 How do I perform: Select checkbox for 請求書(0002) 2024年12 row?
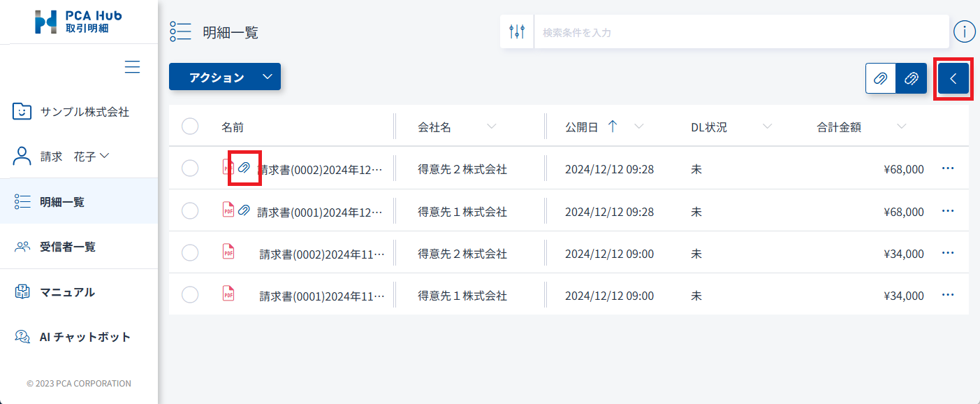click(x=190, y=168)
